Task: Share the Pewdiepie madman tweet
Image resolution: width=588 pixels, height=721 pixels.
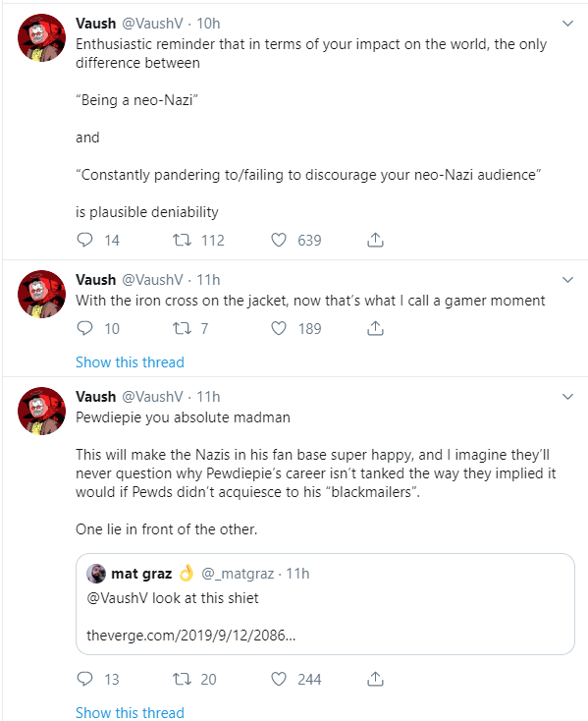Action: click(375, 679)
